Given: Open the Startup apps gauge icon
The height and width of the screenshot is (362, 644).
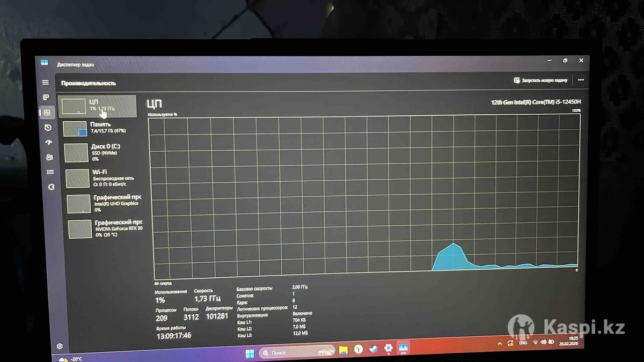Looking at the screenshot, I should point(49,143).
